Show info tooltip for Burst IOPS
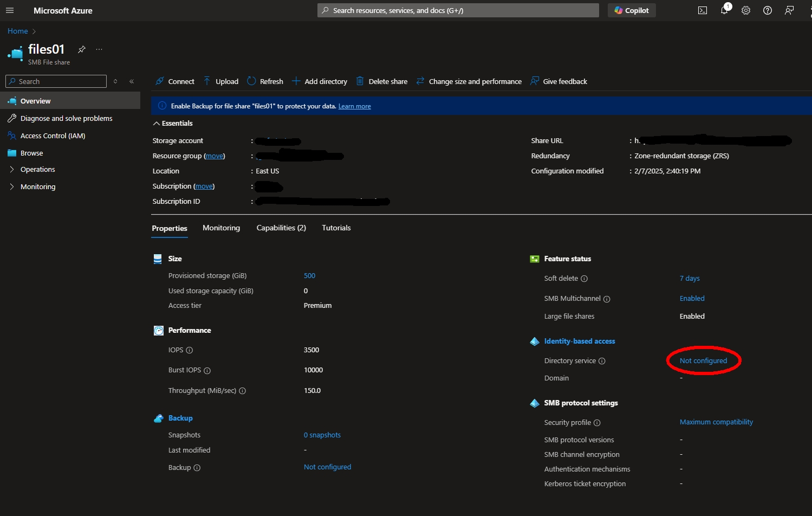This screenshot has width=812, height=516. pyautogui.click(x=207, y=371)
